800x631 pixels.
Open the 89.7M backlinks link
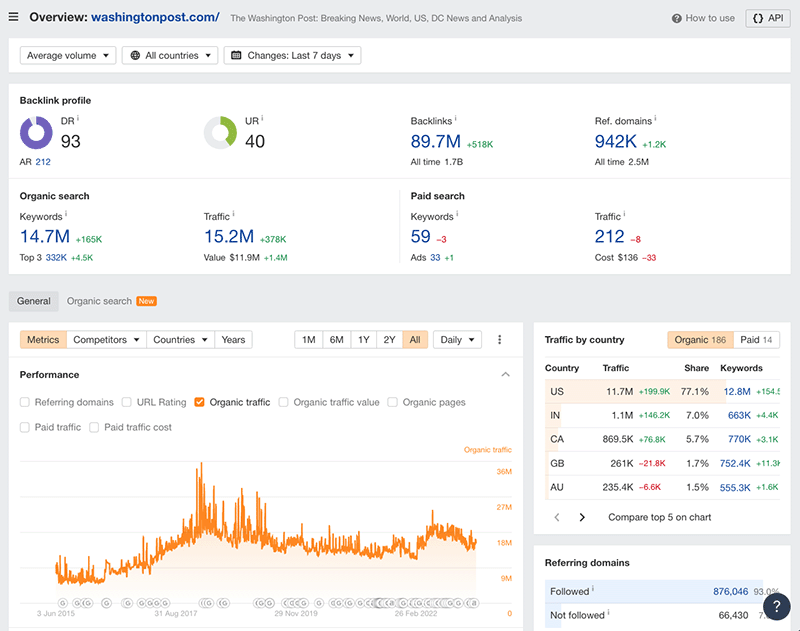(x=435, y=141)
